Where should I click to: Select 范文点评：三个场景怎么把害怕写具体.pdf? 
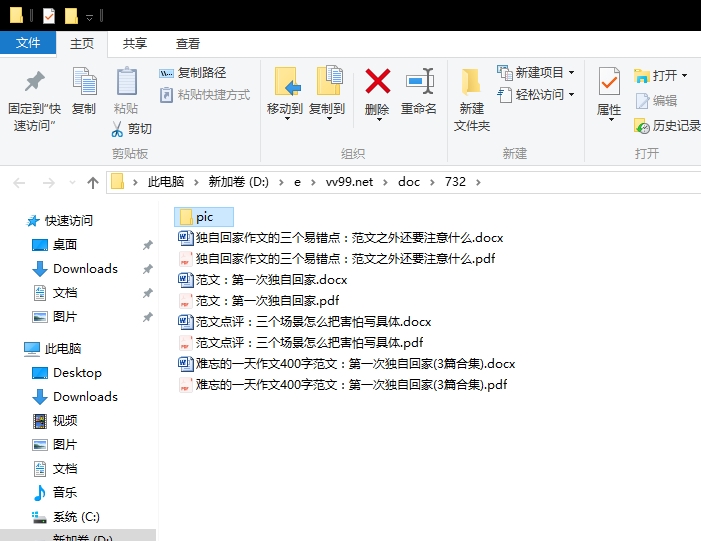pos(301,342)
